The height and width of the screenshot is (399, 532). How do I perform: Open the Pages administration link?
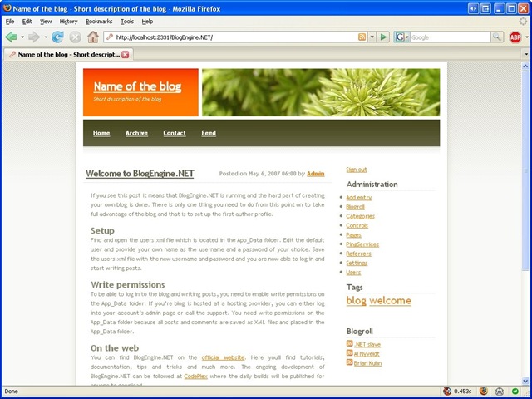pos(353,234)
